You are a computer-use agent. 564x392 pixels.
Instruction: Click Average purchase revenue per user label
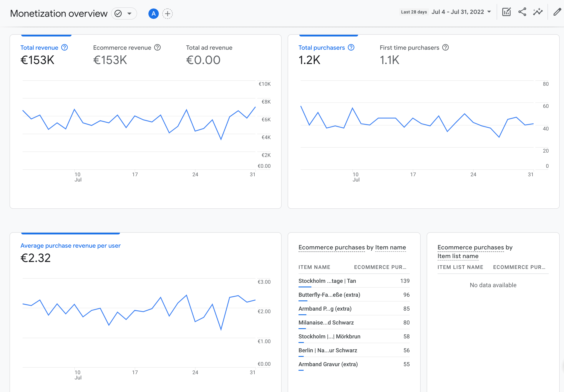[x=70, y=246]
